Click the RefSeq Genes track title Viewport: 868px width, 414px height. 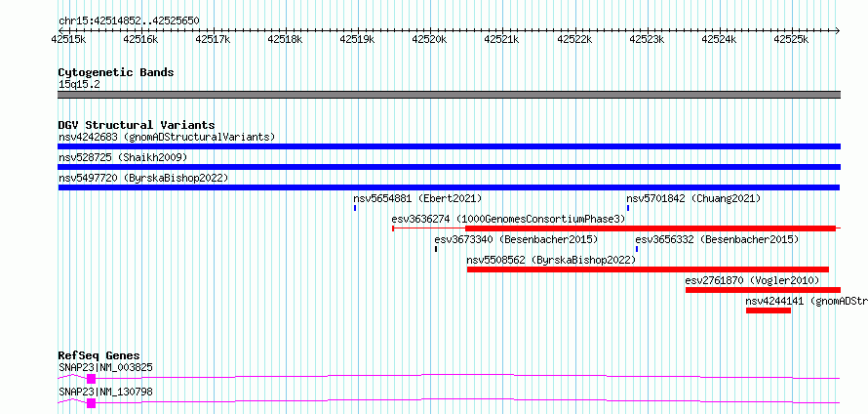(x=99, y=355)
